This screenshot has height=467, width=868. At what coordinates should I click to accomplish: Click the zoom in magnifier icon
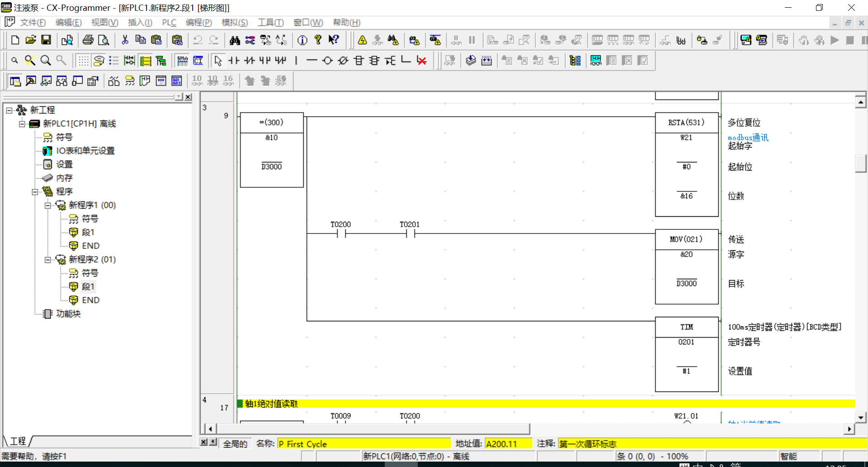coord(46,61)
